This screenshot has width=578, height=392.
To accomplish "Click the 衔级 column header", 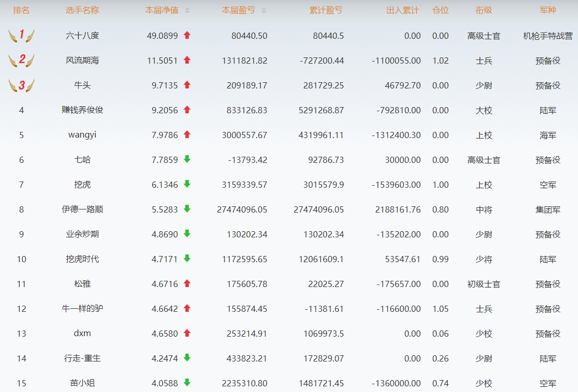I will click(x=484, y=10).
